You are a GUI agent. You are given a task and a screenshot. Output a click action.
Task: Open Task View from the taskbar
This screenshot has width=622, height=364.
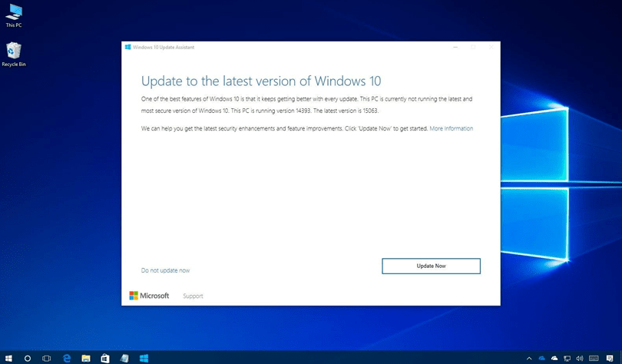point(47,358)
